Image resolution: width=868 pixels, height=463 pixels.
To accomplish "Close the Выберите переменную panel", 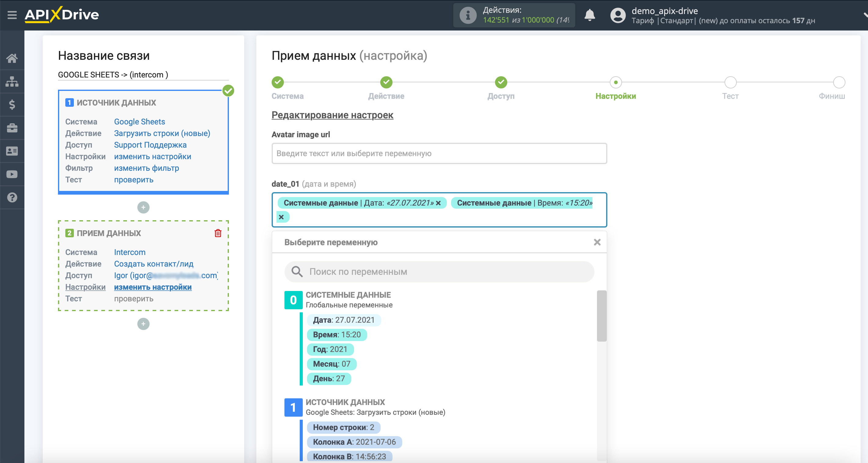I will pyautogui.click(x=597, y=242).
